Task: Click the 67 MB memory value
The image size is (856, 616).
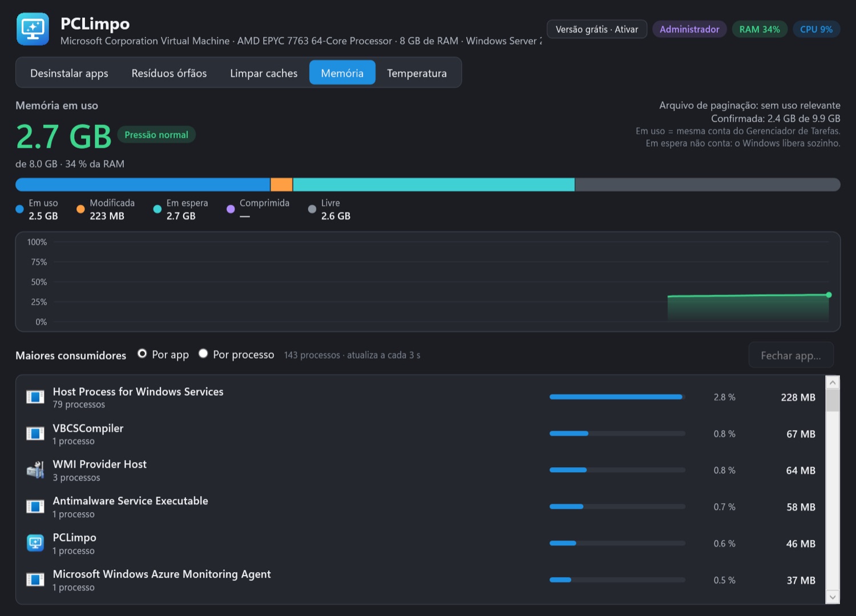Action: pyautogui.click(x=801, y=433)
